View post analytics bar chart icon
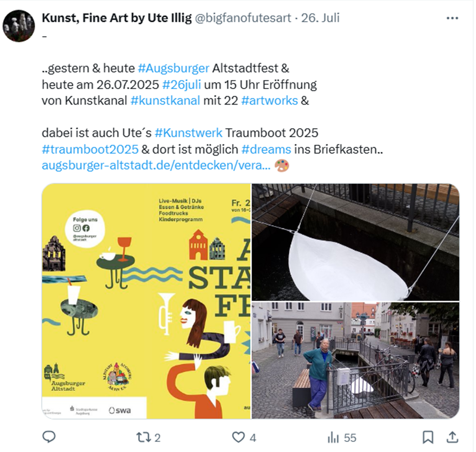476x452 pixels. (x=333, y=438)
